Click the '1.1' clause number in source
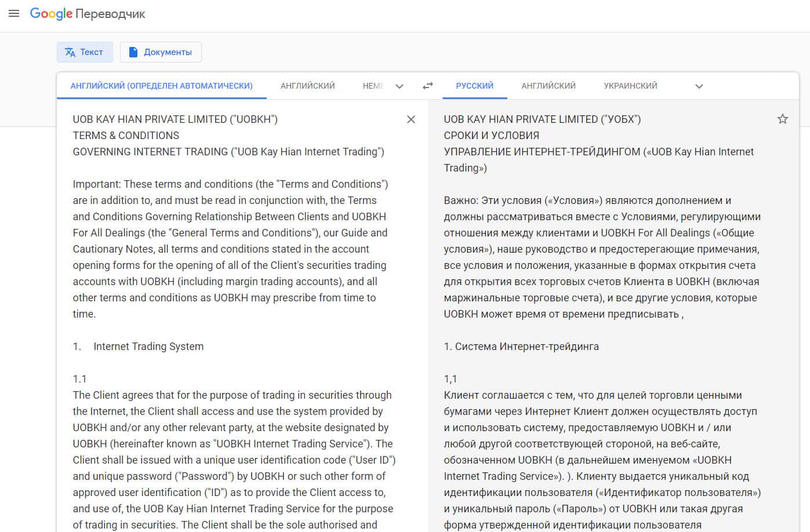This screenshot has width=810, height=532. pyautogui.click(x=79, y=379)
